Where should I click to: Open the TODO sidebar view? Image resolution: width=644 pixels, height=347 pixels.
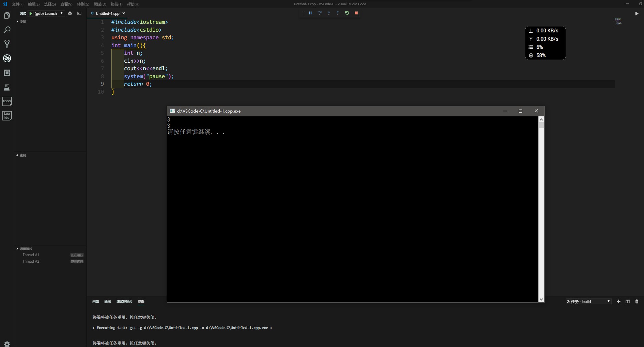tap(7, 101)
